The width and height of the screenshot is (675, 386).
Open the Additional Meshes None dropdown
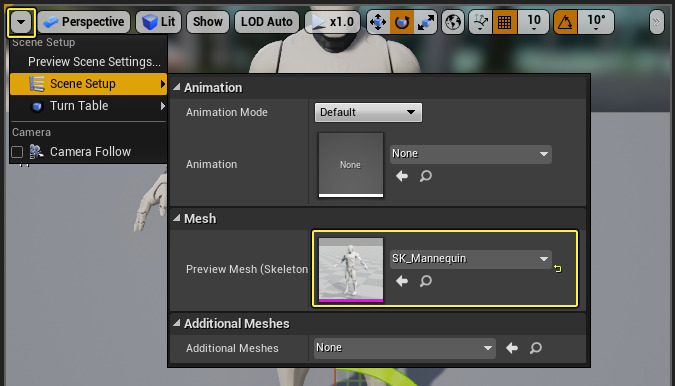point(404,348)
